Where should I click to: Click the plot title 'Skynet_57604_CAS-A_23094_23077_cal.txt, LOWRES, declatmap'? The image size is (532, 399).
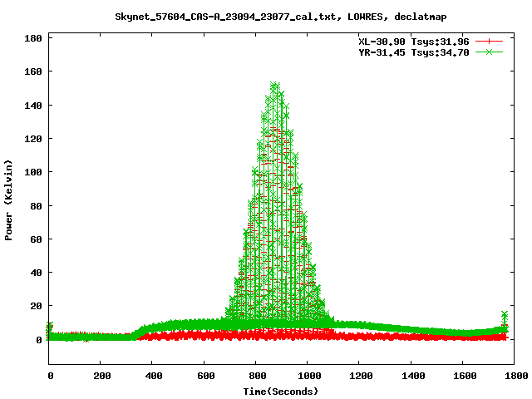(x=281, y=17)
